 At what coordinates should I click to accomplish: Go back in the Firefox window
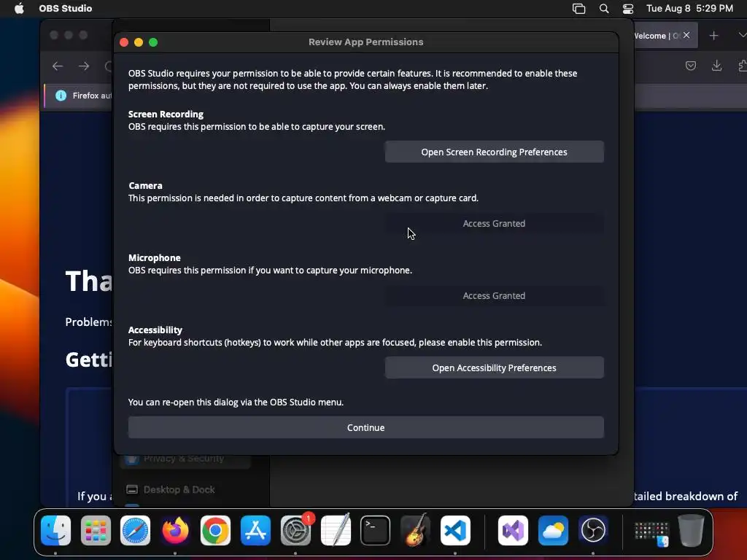point(58,66)
